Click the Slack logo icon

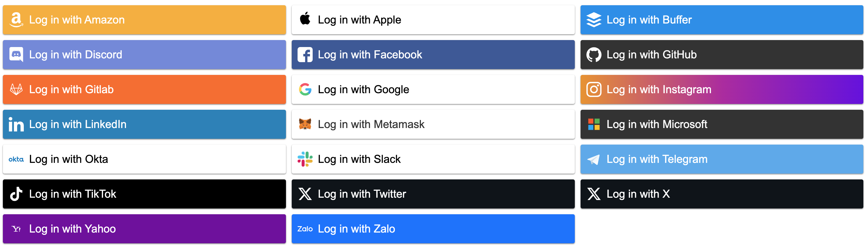[305, 159]
